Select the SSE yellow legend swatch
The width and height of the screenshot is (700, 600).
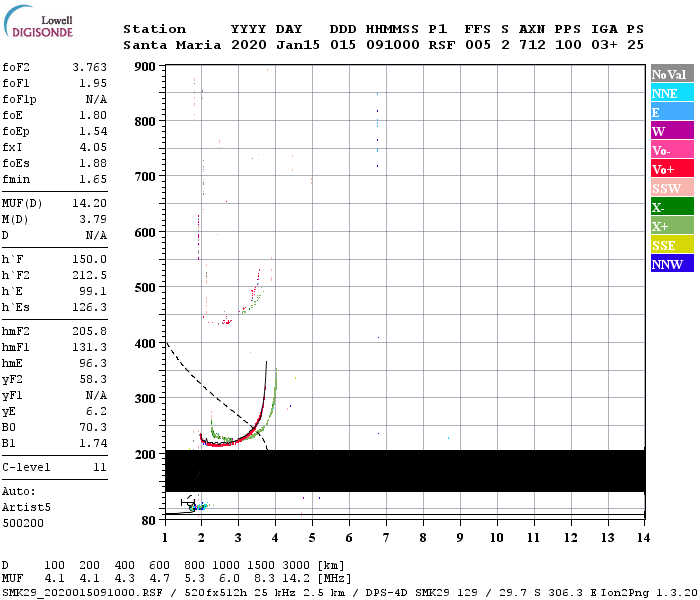click(x=672, y=245)
